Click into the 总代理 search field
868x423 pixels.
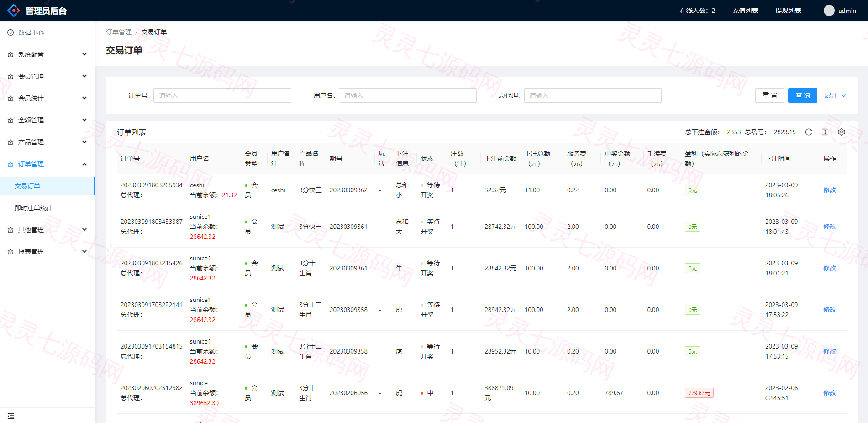593,95
